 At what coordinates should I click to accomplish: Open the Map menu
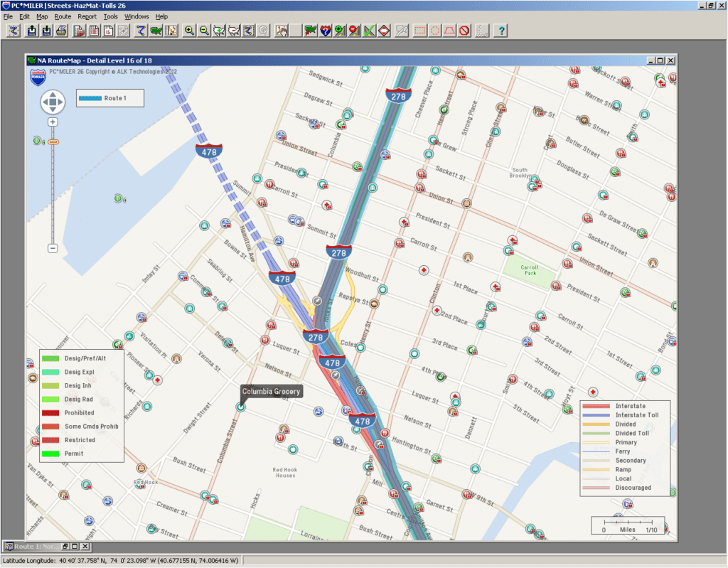(x=44, y=16)
